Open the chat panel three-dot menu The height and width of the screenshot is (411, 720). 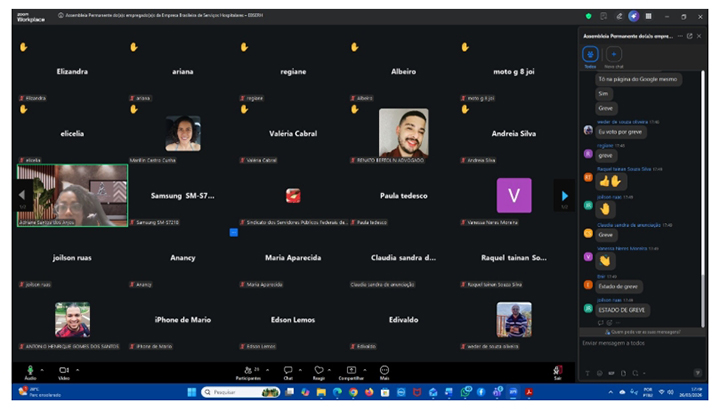click(x=679, y=35)
